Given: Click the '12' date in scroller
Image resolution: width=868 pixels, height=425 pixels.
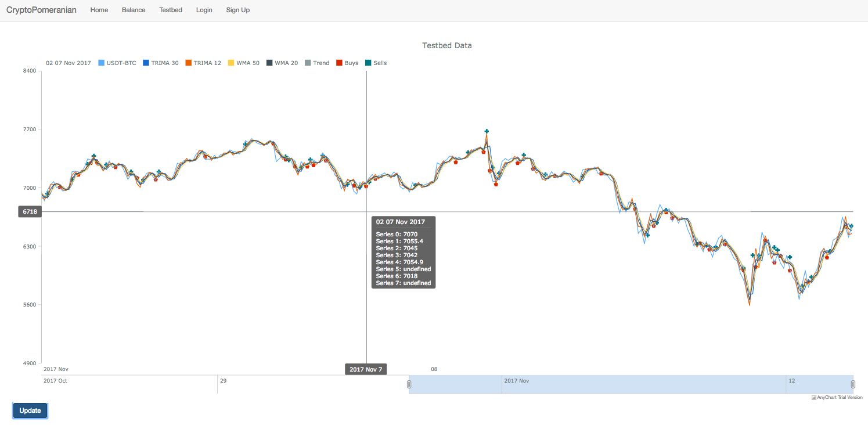Looking at the screenshot, I should pos(791,381).
